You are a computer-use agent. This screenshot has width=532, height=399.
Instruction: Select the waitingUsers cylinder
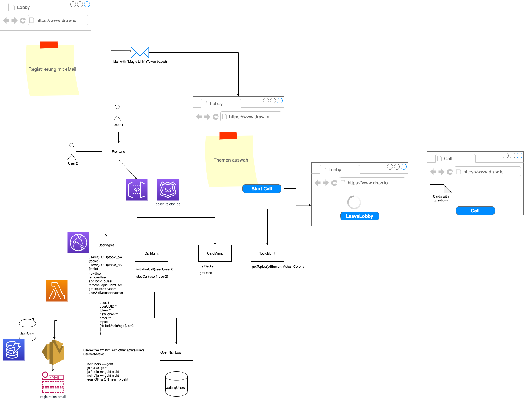[x=176, y=384]
